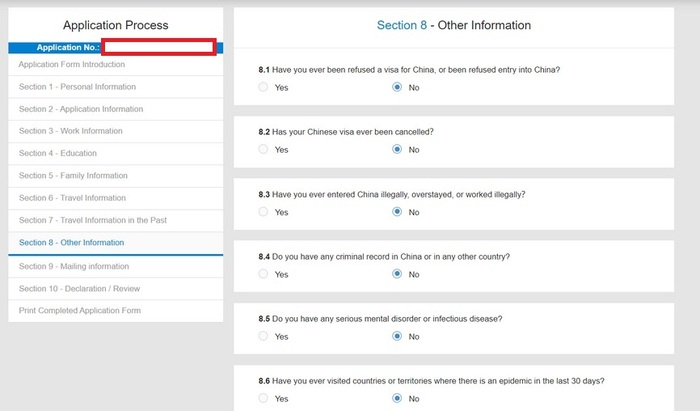Select Yes for serious mental disorder question
This screenshot has width=700, height=411.
pyautogui.click(x=263, y=336)
